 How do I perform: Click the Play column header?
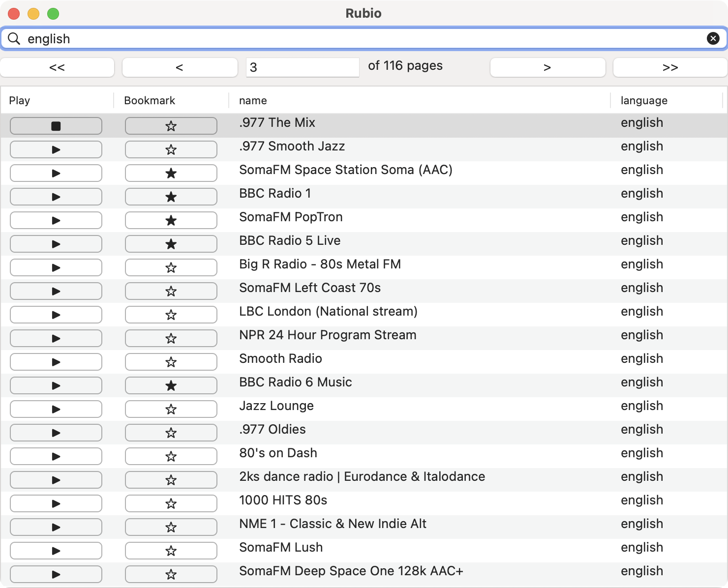[57, 100]
